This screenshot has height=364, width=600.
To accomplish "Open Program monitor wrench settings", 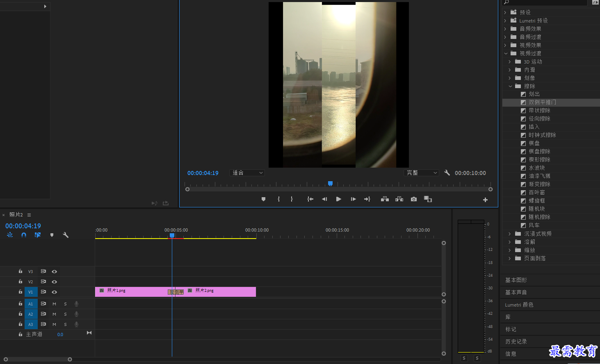I will click(x=447, y=173).
